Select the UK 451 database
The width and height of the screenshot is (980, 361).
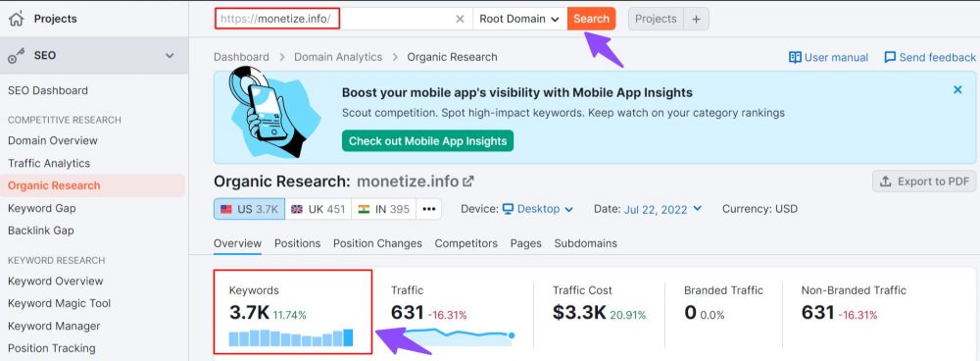(x=318, y=209)
